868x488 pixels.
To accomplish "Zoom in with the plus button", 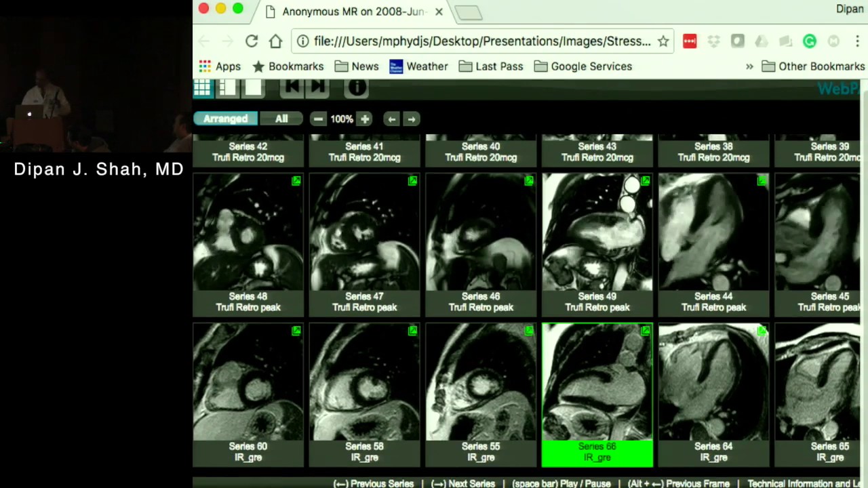I will (x=365, y=119).
